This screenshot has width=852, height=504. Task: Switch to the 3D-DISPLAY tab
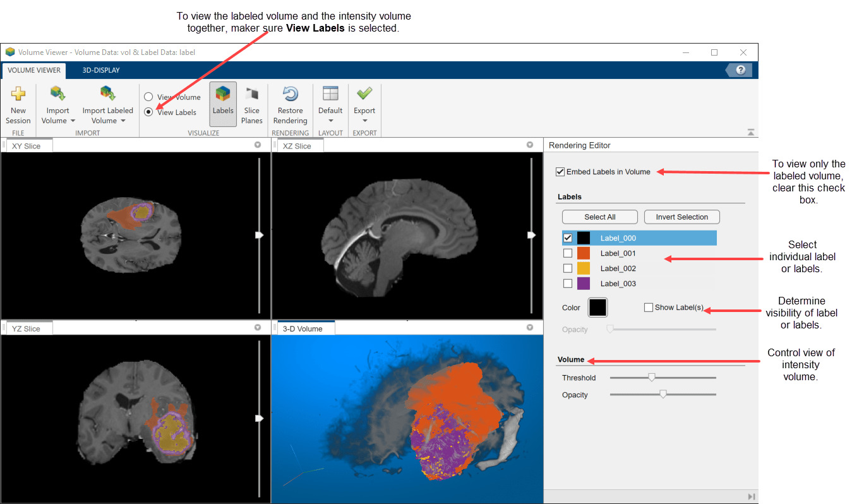(x=101, y=70)
